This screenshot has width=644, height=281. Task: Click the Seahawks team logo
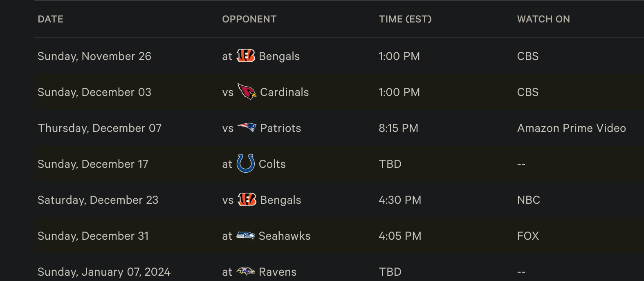[x=246, y=236]
